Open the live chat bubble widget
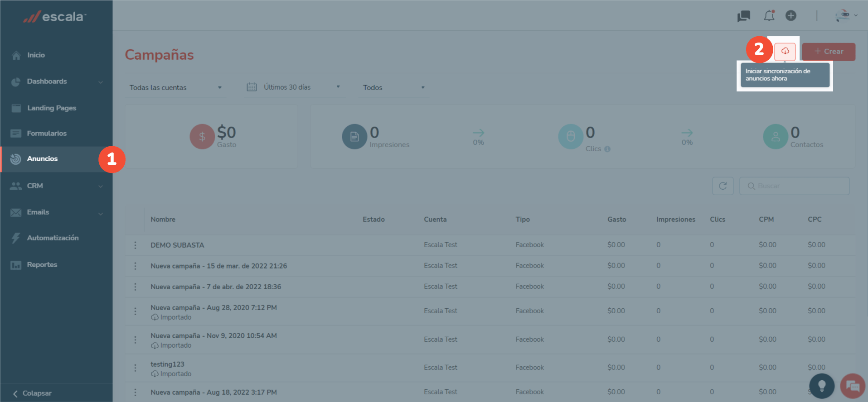The height and width of the screenshot is (402, 868). click(852, 386)
